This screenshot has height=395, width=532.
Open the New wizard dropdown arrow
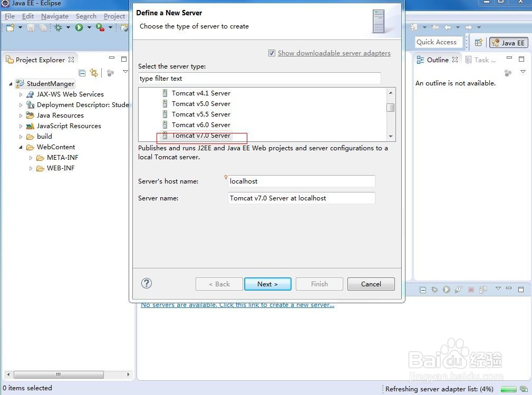tap(20, 27)
